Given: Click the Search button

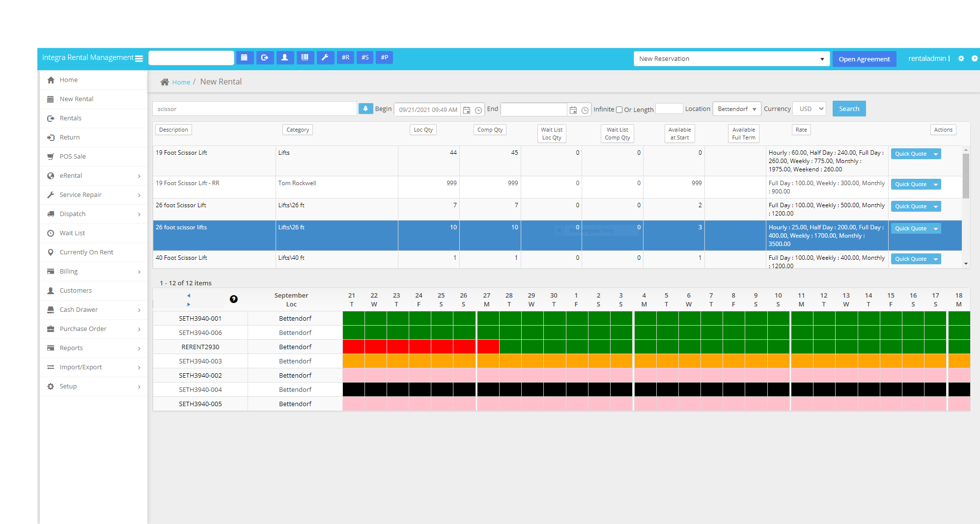Looking at the screenshot, I should pos(848,109).
